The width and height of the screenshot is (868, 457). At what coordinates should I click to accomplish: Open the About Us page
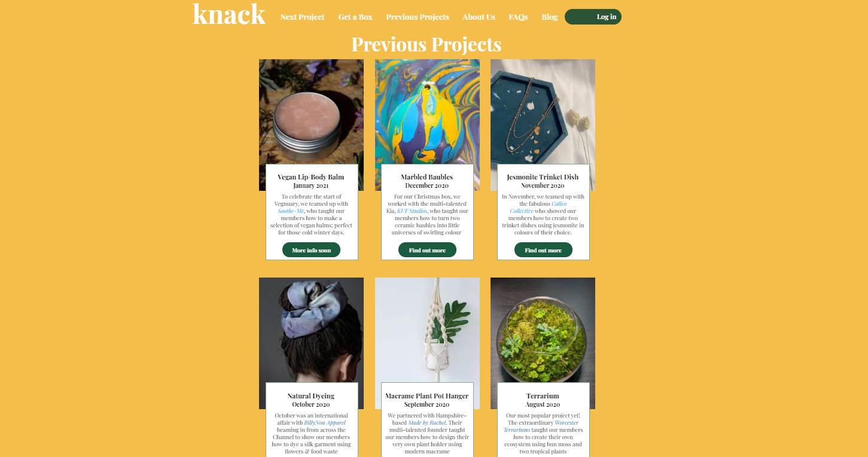[479, 17]
